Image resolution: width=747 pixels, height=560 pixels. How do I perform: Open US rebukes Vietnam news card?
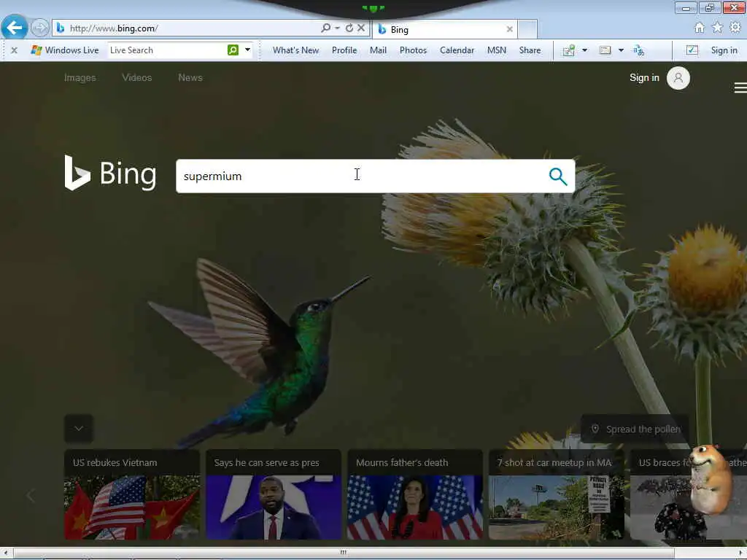132,494
